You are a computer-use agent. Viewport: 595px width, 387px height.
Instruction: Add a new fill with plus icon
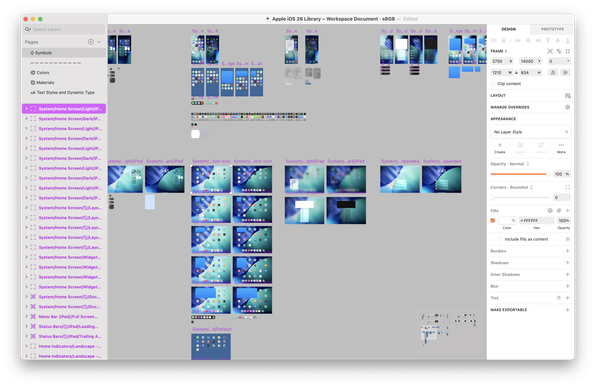click(568, 211)
